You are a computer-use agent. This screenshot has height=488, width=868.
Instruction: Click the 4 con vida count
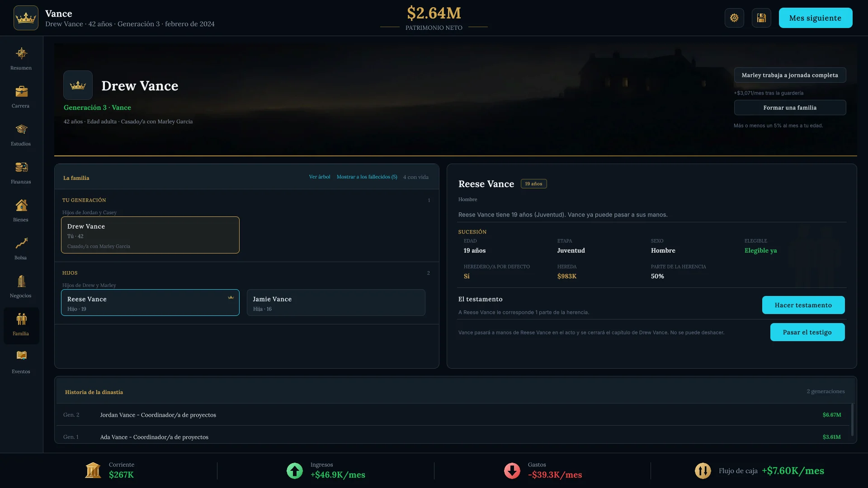416,177
